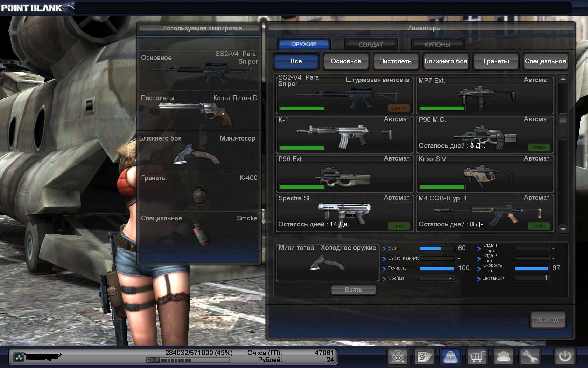Image resolution: width=588 pixels, height=368 pixels.
Task: Click the inventory scrollbar down arrow
Action: (x=563, y=229)
